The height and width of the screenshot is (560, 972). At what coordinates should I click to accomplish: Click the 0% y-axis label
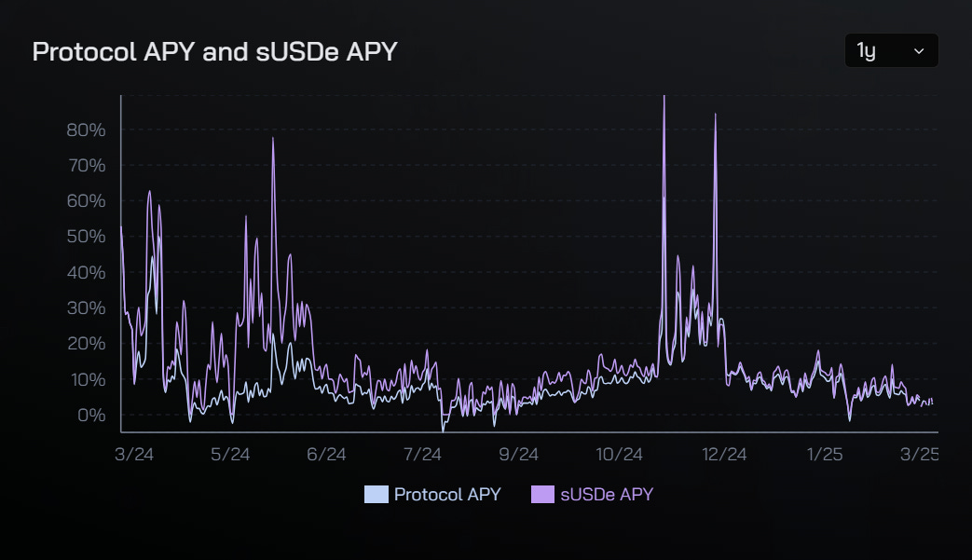click(91, 415)
